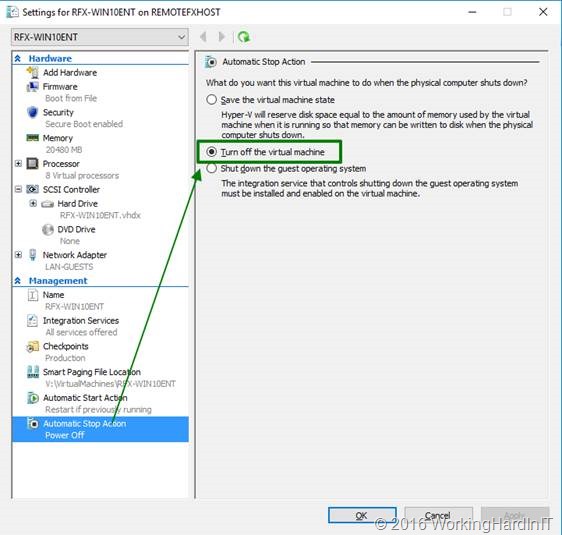This screenshot has height=535, width=562.
Task: Select the Firmware settings item
Action: [60, 87]
